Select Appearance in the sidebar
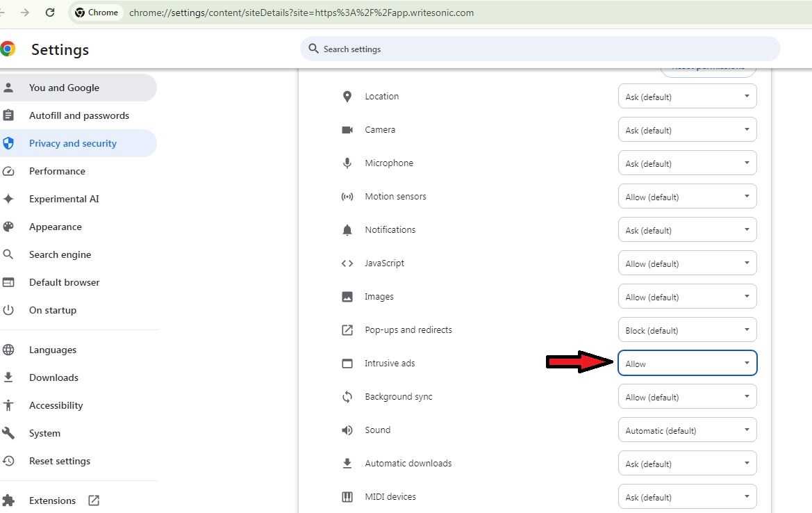The width and height of the screenshot is (812, 513). tap(56, 227)
